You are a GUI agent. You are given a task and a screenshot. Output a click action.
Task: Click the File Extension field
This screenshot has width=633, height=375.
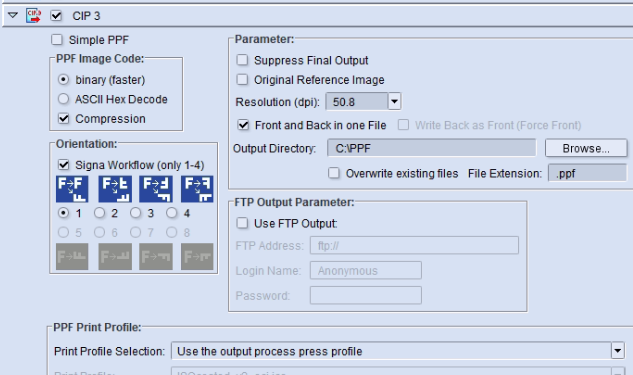[587, 173]
